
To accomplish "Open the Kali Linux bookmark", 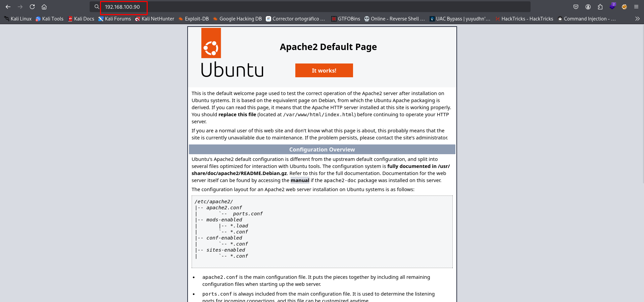I will pyautogui.click(x=18, y=19).
